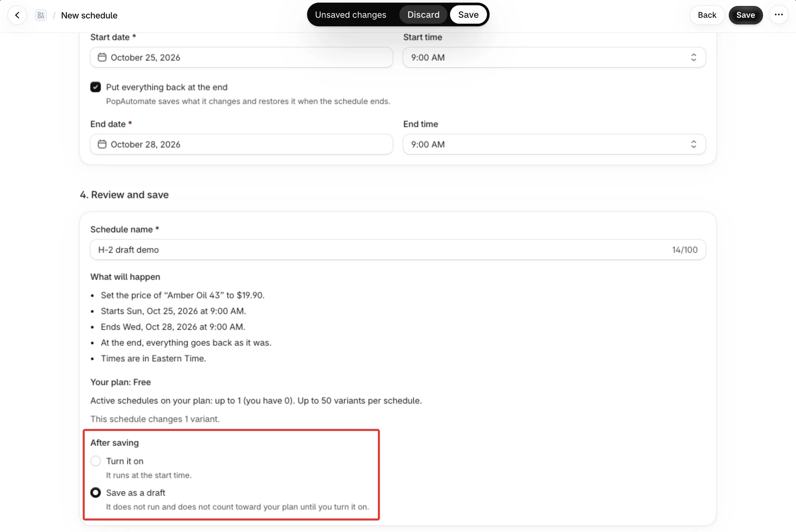Click the Your plan: Free label
Image resolution: width=796 pixels, height=532 pixels.
pyautogui.click(x=121, y=382)
